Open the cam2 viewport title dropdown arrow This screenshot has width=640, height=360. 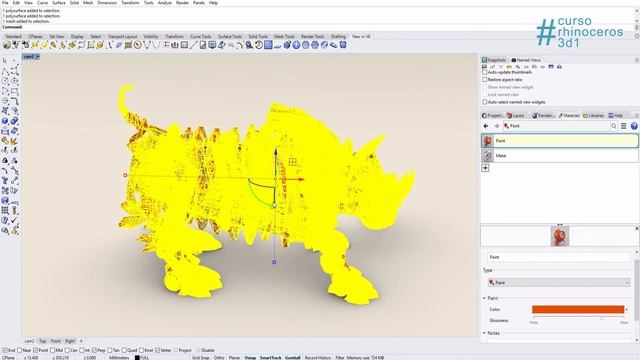point(38,56)
